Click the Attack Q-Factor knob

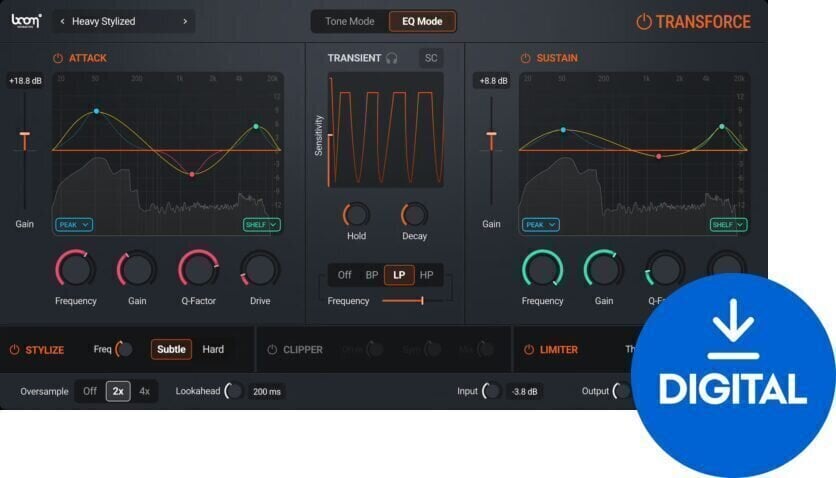(x=198, y=269)
